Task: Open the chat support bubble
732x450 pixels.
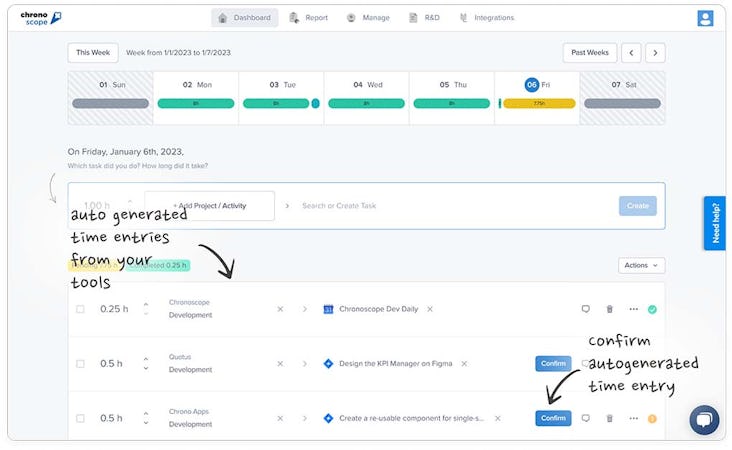Action: 704,420
